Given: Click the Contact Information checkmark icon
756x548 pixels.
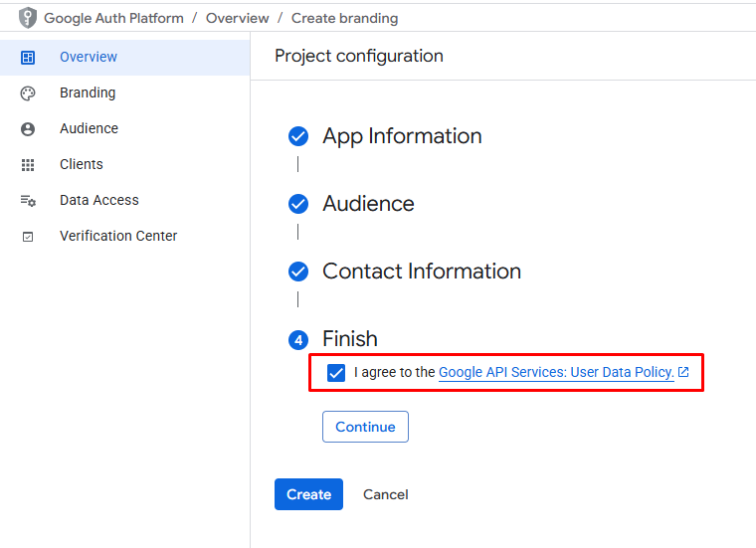Looking at the screenshot, I should coord(298,272).
